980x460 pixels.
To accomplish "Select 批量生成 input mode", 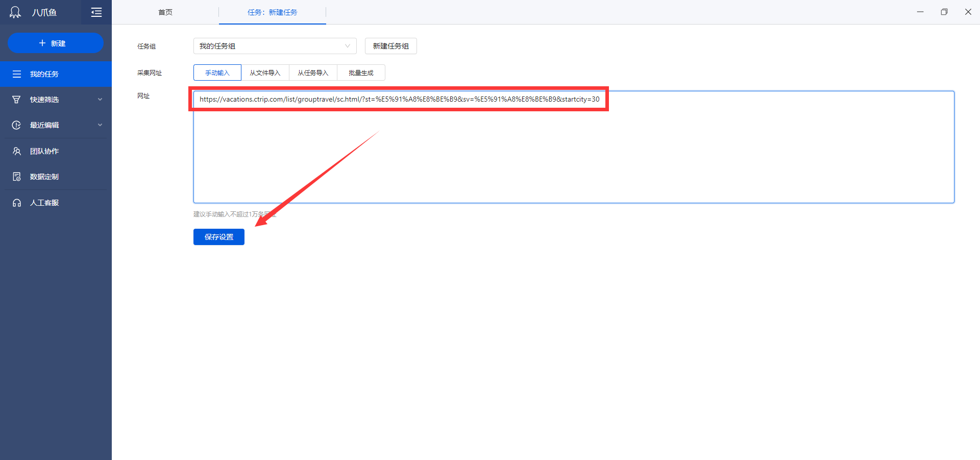I will click(361, 72).
